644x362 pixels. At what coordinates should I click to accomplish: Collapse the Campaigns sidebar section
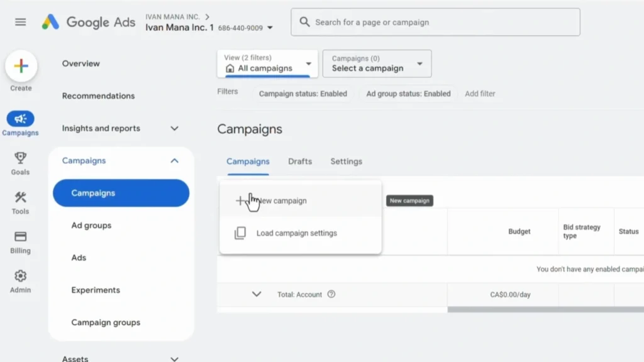coord(175,161)
